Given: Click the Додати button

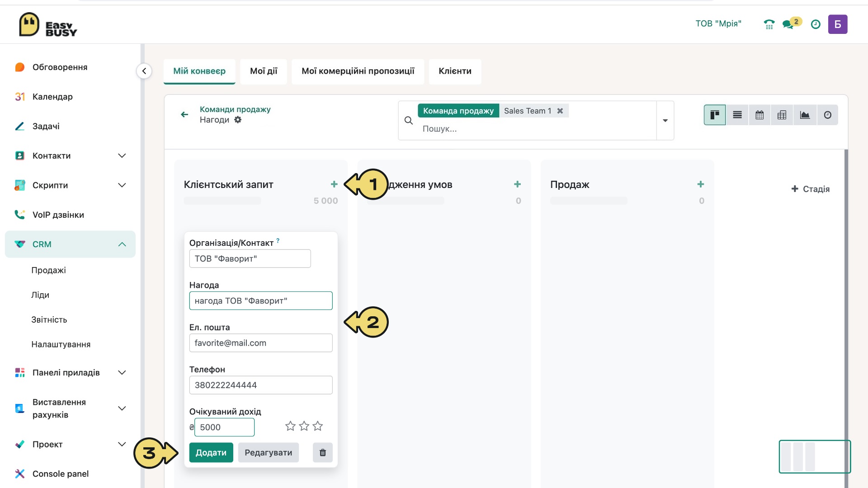Looking at the screenshot, I should (211, 453).
